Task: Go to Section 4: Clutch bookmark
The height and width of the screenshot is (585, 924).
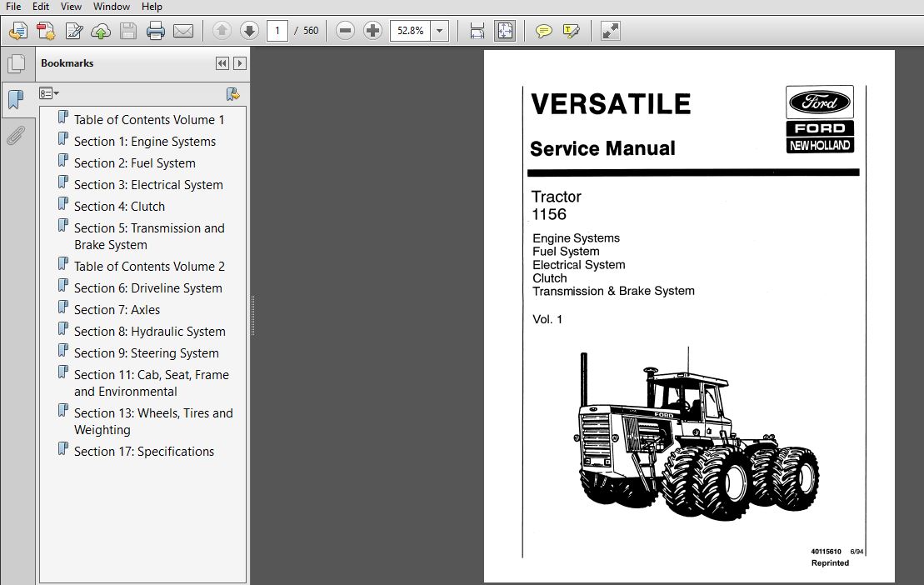Action: 120,207
